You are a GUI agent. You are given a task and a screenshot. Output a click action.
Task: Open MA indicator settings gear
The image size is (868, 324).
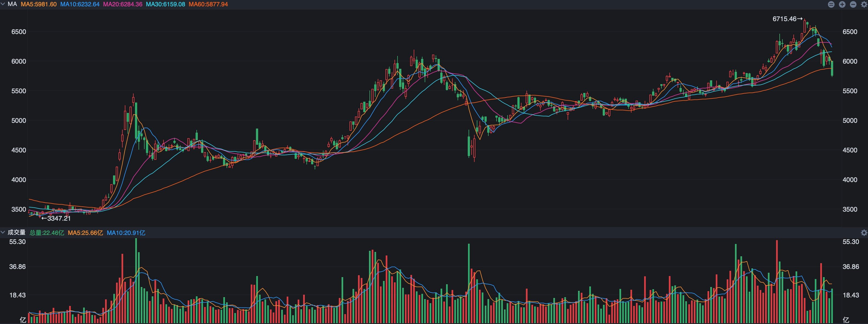point(864,4)
